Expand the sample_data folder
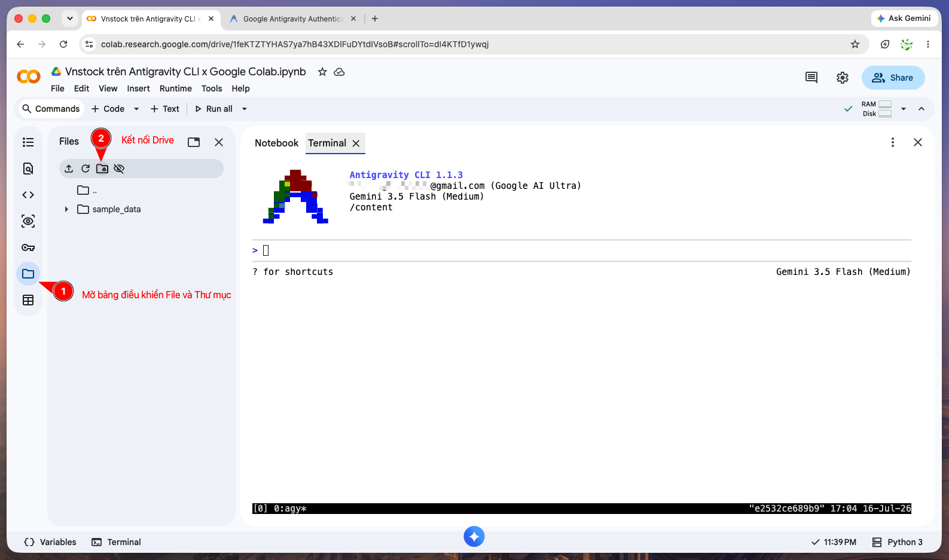949x560 pixels. 66,209
